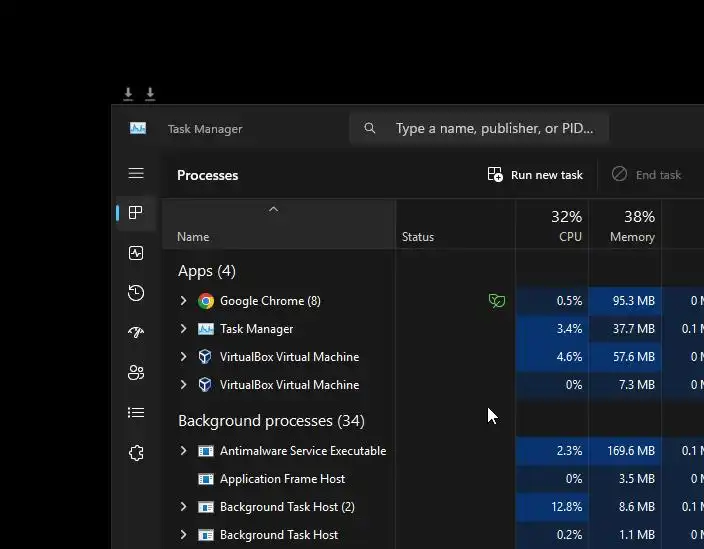Viewport: 704px width, 549px height.
Task: Click the 3.5 MB memory cell
Action: click(x=625, y=479)
